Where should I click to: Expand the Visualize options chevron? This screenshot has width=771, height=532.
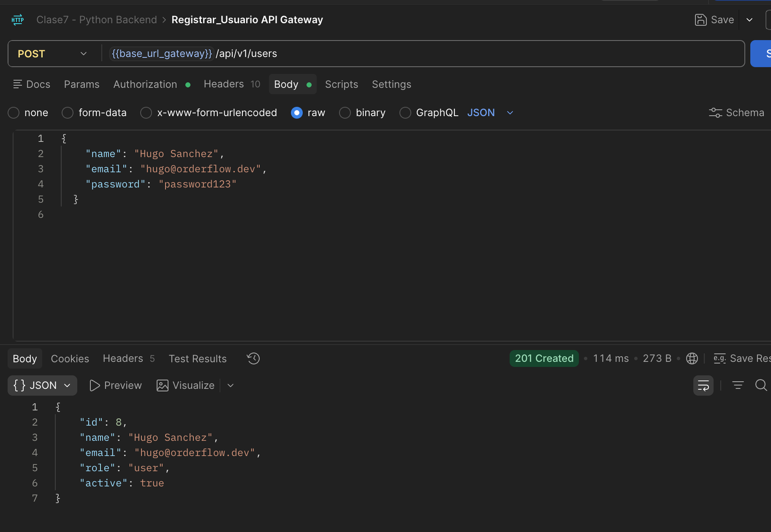pyautogui.click(x=230, y=386)
